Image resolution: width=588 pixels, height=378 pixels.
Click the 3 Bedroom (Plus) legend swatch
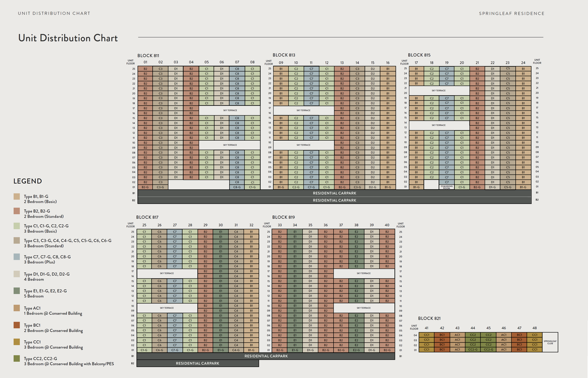click(x=16, y=257)
